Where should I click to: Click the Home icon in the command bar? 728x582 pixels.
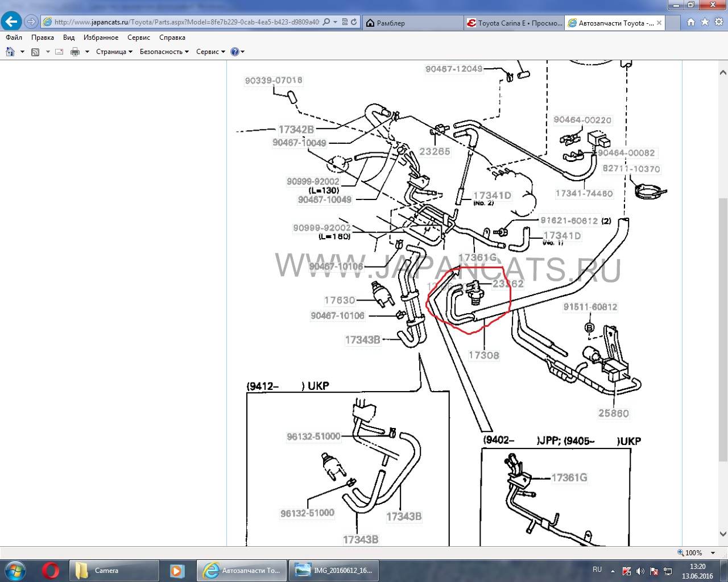tap(10, 52)
